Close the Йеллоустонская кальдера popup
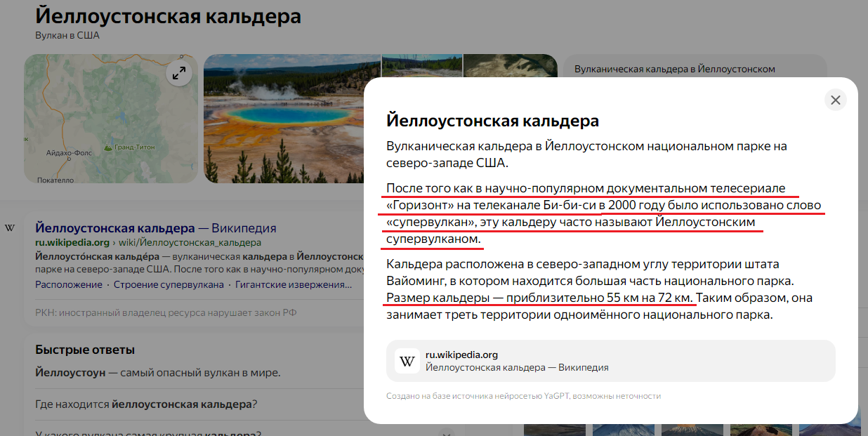Viewport: 868px width, 436px height. 836,100
